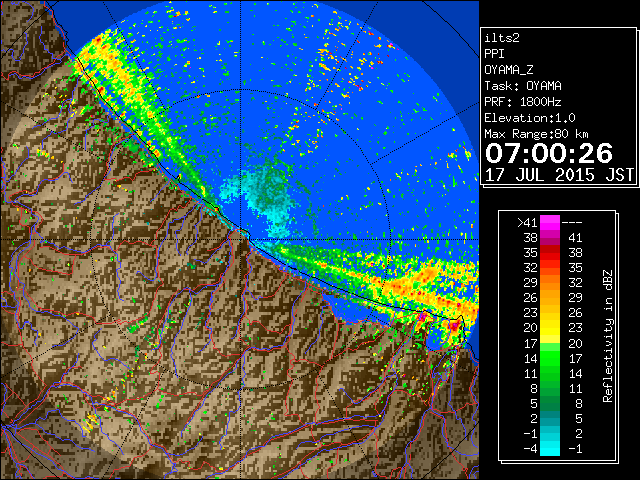Click the "Reflectivity in dBZ" axis label
The height and width of the screenshot is (480, 640).
point(607,336)
